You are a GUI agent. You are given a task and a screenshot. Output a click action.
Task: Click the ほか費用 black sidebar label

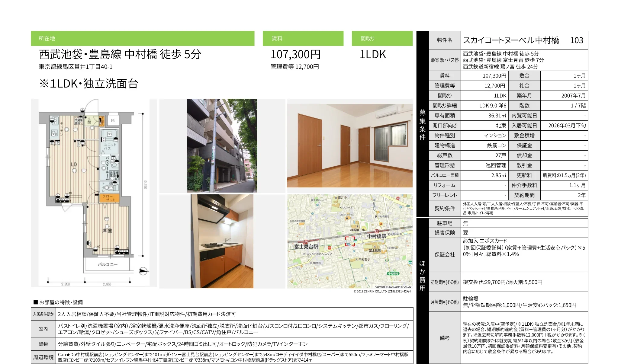(422, 276)
